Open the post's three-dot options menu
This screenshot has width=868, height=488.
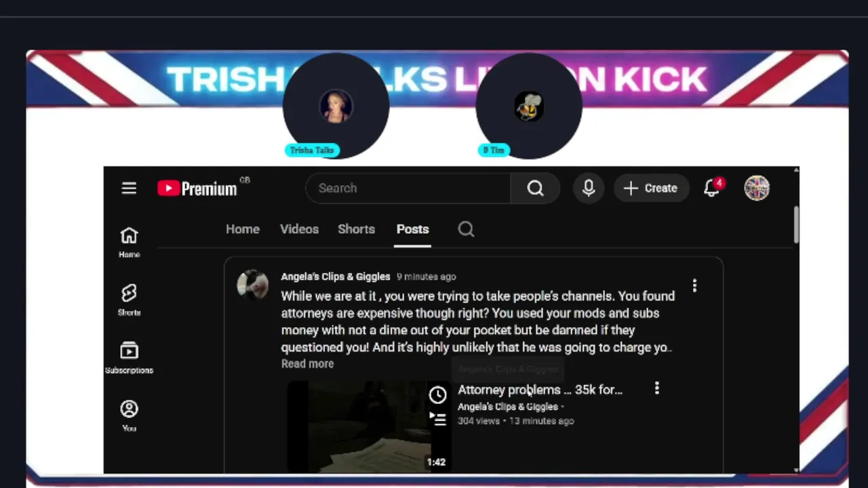(694, 286)
